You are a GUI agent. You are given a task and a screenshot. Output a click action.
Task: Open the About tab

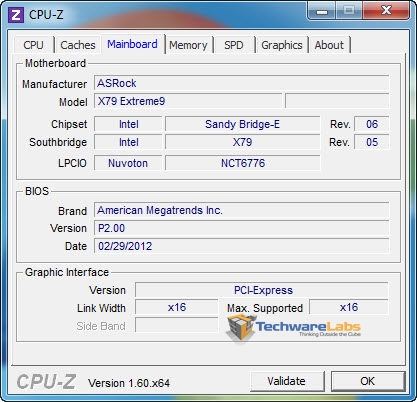tap(329, 45)
